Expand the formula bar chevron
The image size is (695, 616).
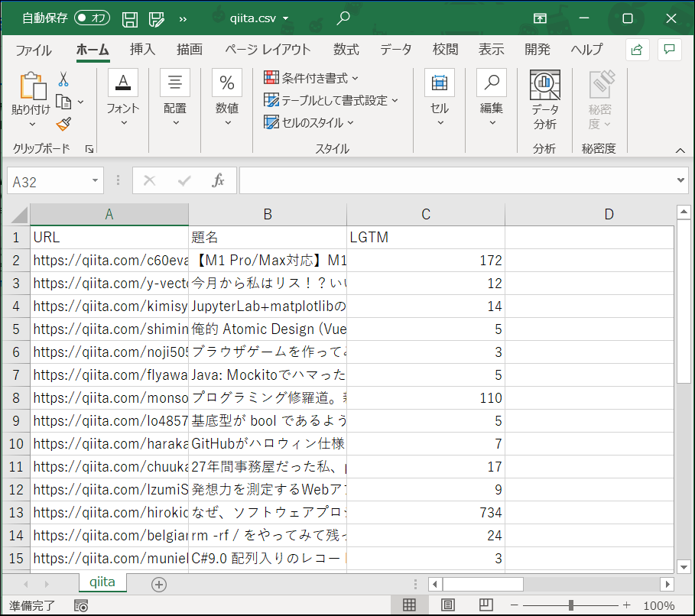coord(680,180)
